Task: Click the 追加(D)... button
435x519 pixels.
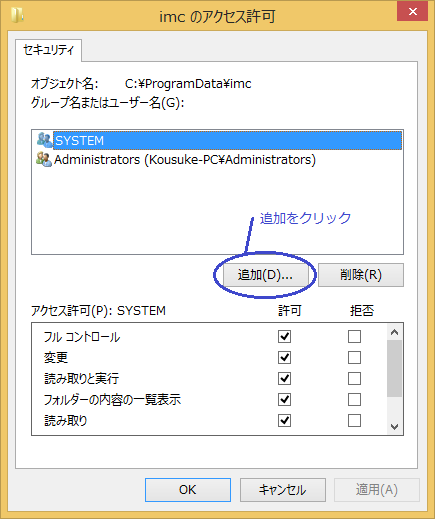Action: pyautogui.click(x=265, y=275)
